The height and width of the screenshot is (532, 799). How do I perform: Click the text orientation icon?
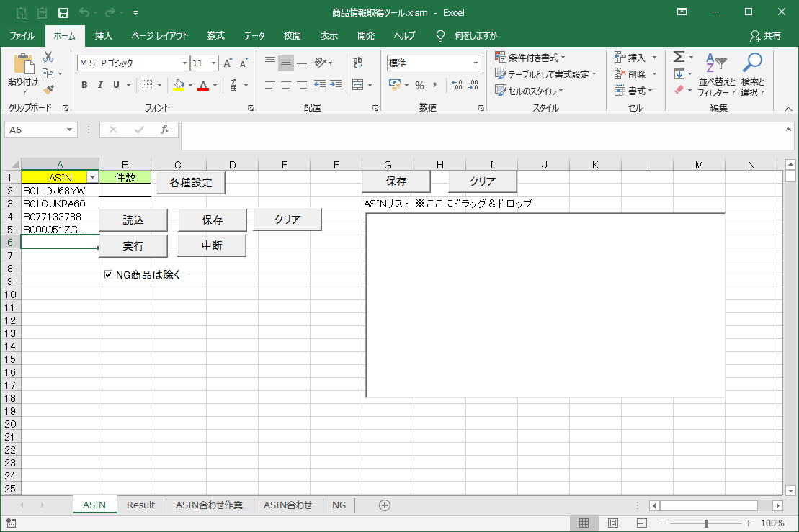pyautogui.click(x=320, y=63)
